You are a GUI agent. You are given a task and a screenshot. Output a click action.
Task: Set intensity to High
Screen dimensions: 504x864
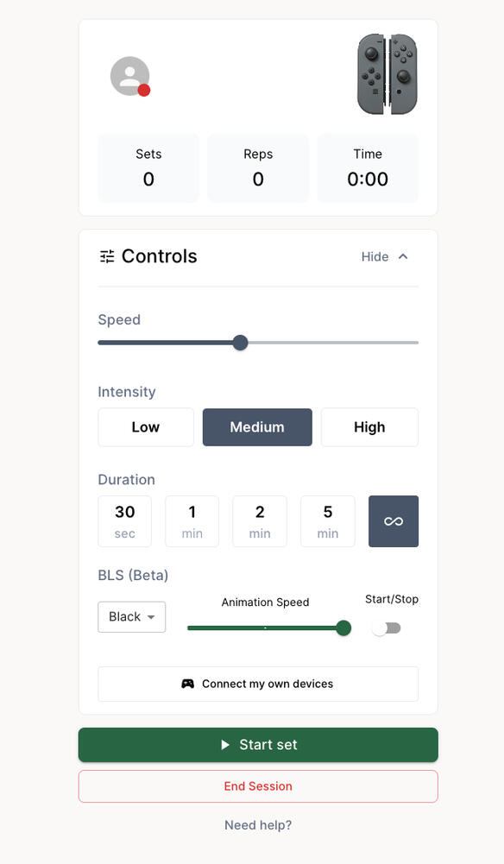369,427
